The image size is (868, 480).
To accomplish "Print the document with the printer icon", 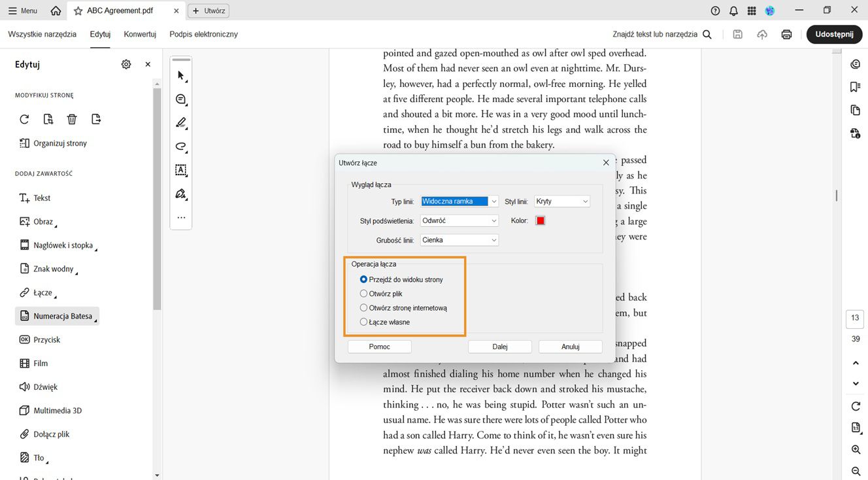I will coord(787,34).
